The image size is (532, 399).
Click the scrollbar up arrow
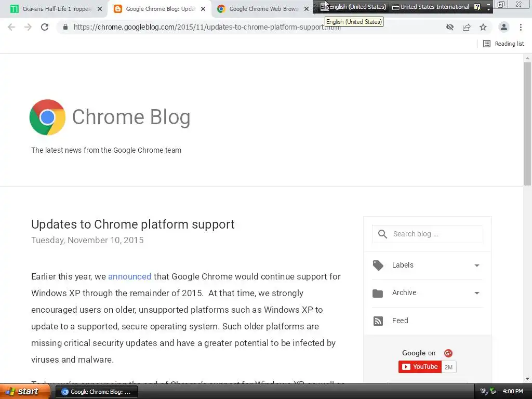pos(527,58)
